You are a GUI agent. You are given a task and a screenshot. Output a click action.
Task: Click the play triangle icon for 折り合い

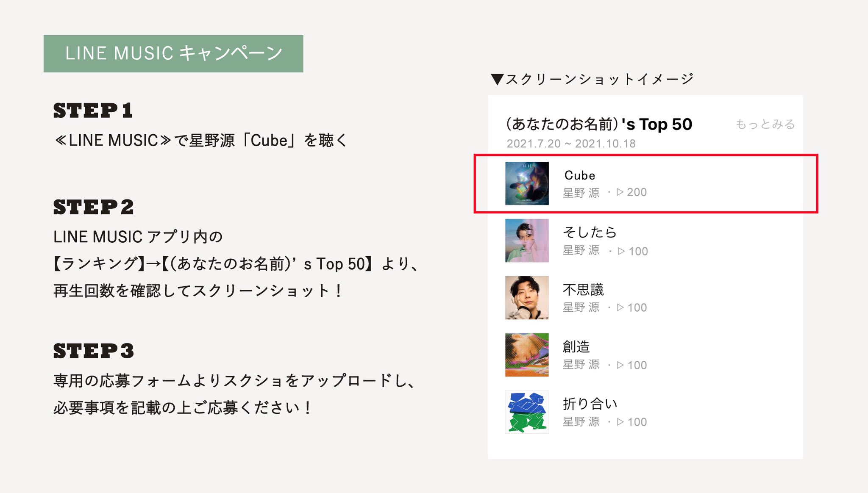(x=620, y=422)
